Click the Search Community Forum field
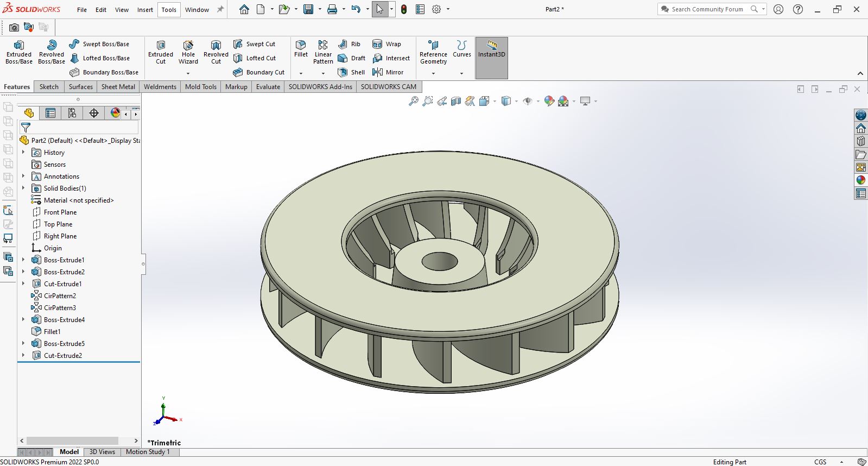868x466 pixels. pos(707,9)
